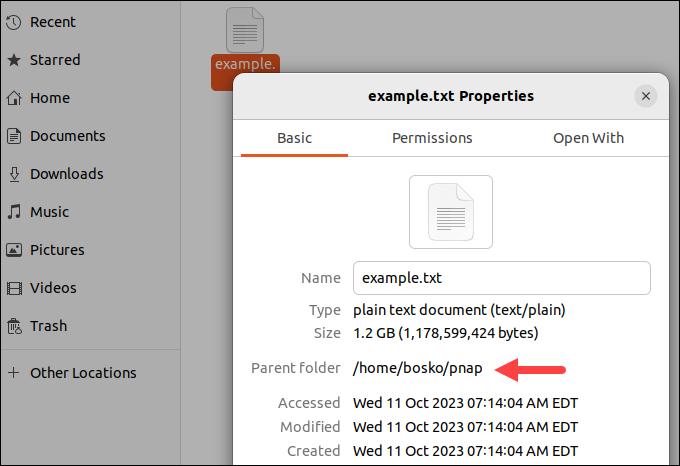Click the Name field containing example.txt

(501, 278)
